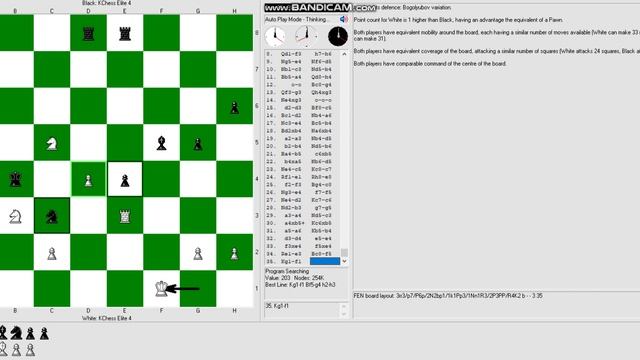Click the 'Program Searching' status text

point(287,271)
